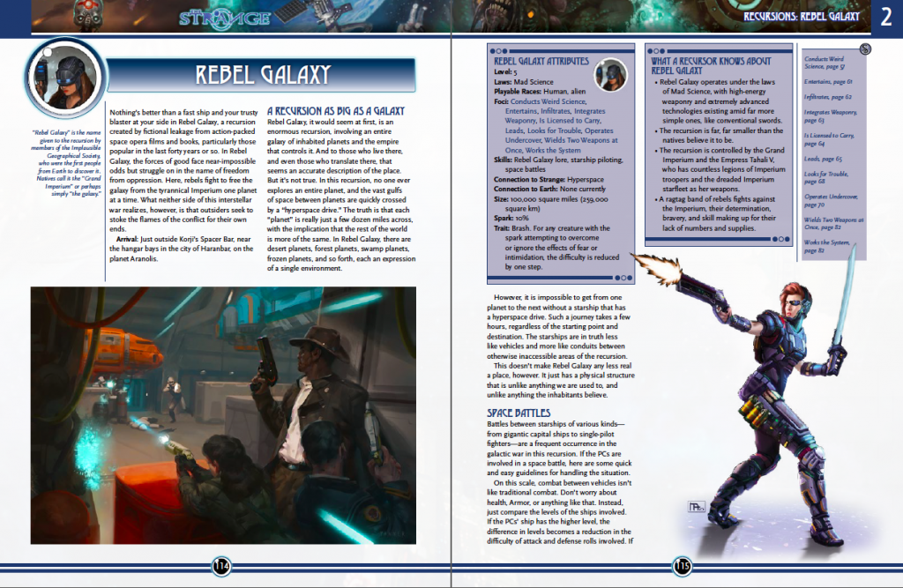This screenshot has width=903, height=588.
Task: Click the Spark: 10% attribute line
Action: (x=511, y=219)
